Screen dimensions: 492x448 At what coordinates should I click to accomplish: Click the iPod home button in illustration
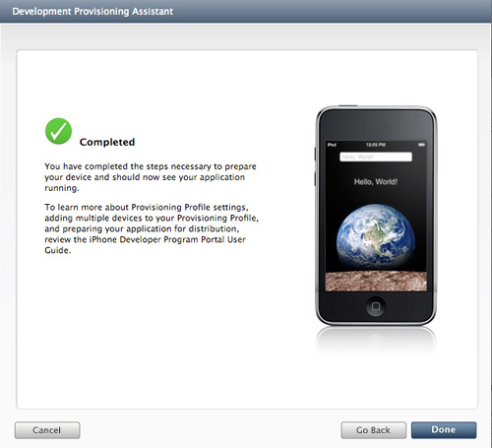tap(376, 306)
